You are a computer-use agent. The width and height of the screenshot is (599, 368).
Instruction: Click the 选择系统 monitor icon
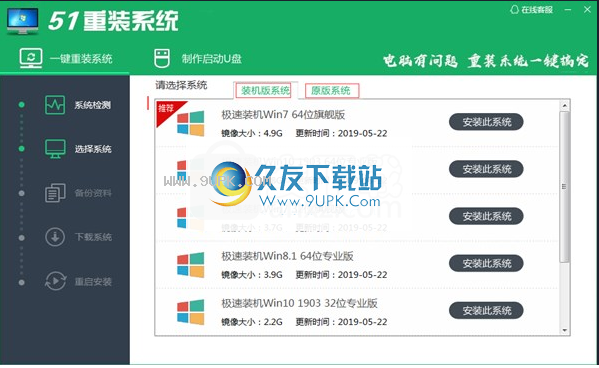(x=55, y=149)
